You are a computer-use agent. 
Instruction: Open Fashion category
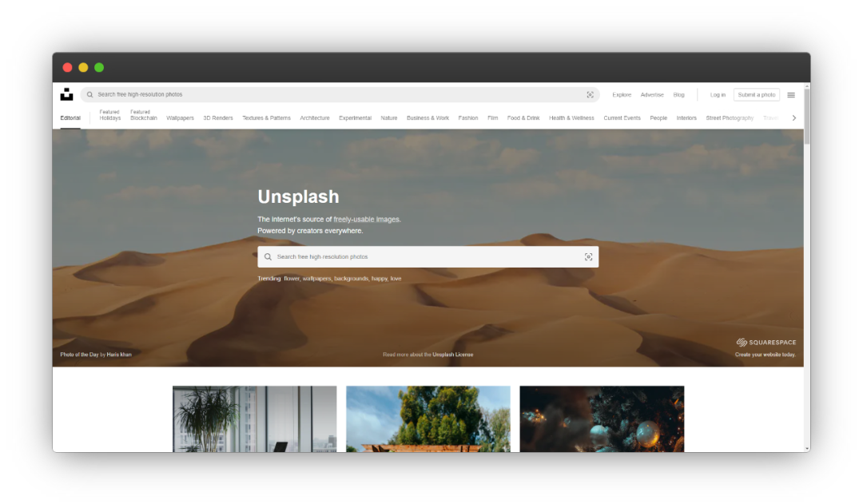[468, 117]
